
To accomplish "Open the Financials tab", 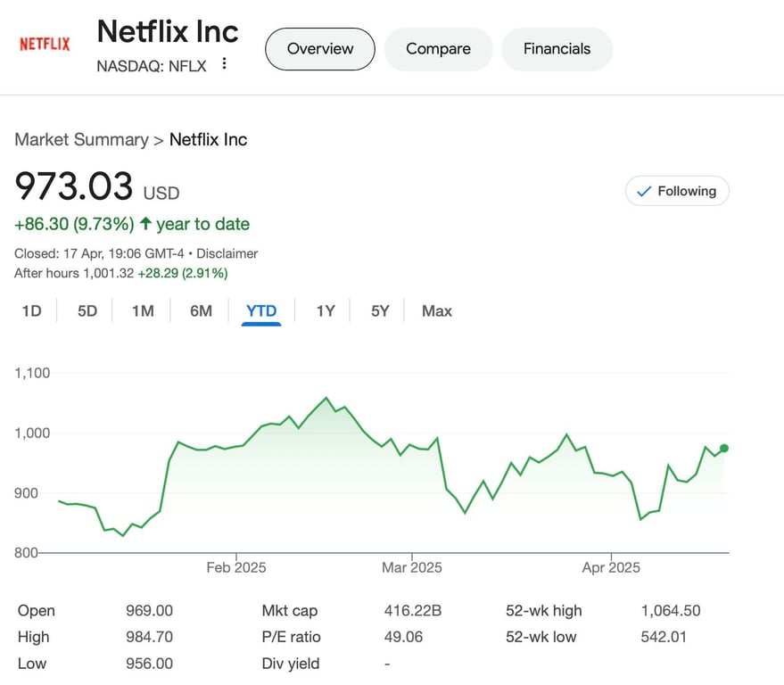I will [x=557, y=49].
